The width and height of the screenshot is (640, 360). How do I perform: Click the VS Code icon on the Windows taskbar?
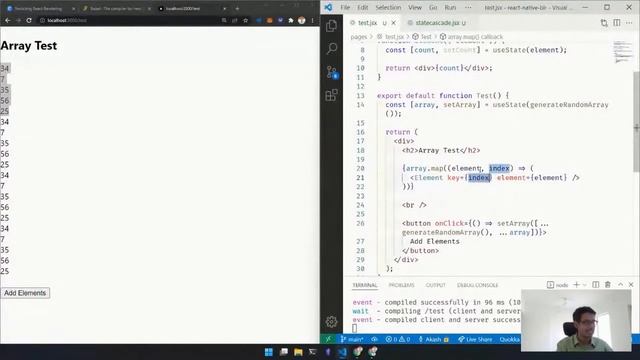coord(342,352)
